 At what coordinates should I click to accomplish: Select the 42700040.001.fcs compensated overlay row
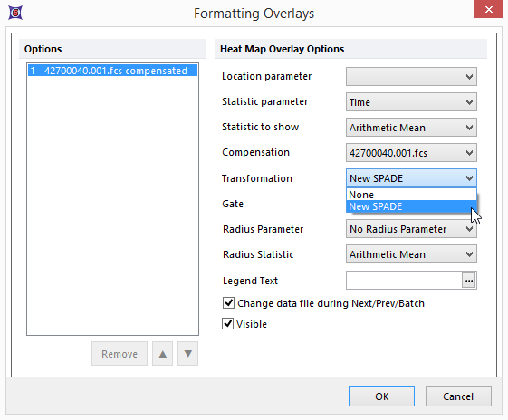(112, 71)
